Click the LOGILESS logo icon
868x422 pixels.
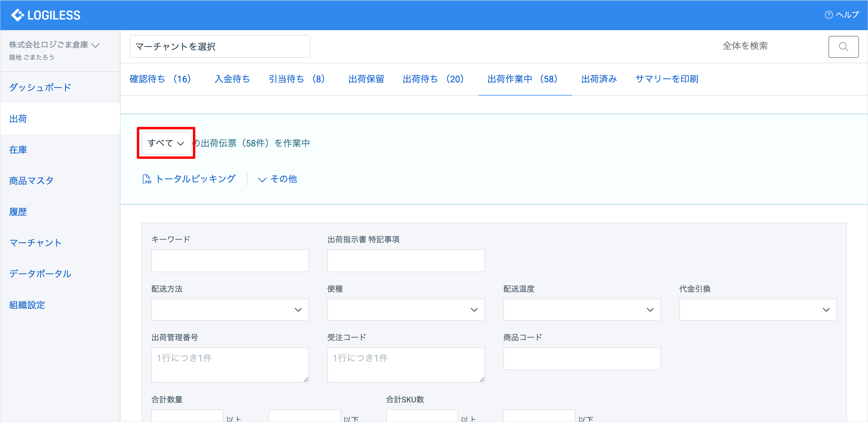tap(17, 15)
